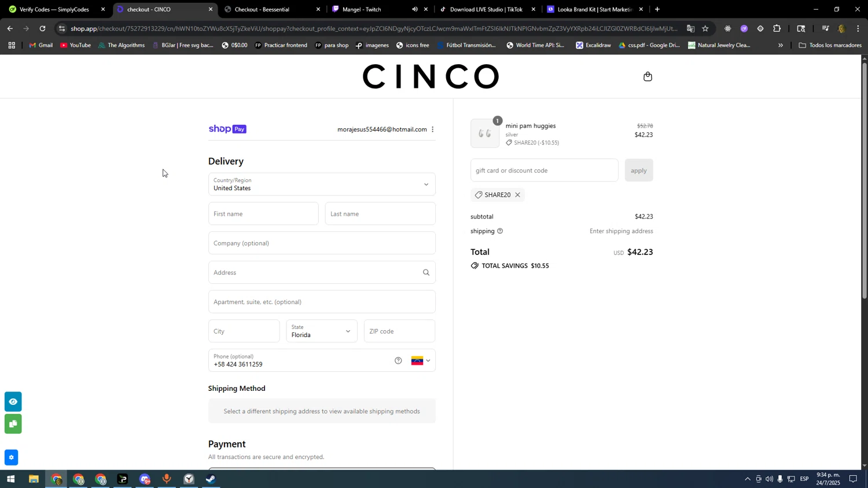
Task: Click the mini pam huggies thumbnail
Action: click(x=485, y=134)
